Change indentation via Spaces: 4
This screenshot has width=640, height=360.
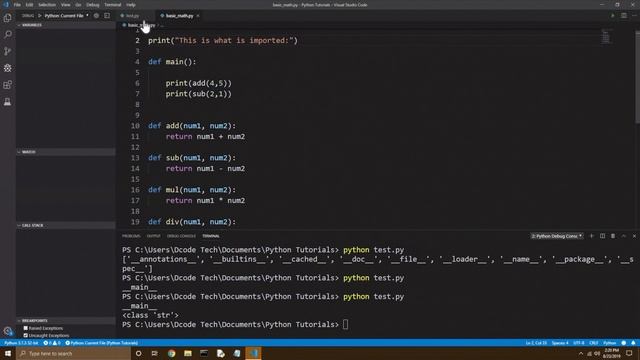click(560, 343)
